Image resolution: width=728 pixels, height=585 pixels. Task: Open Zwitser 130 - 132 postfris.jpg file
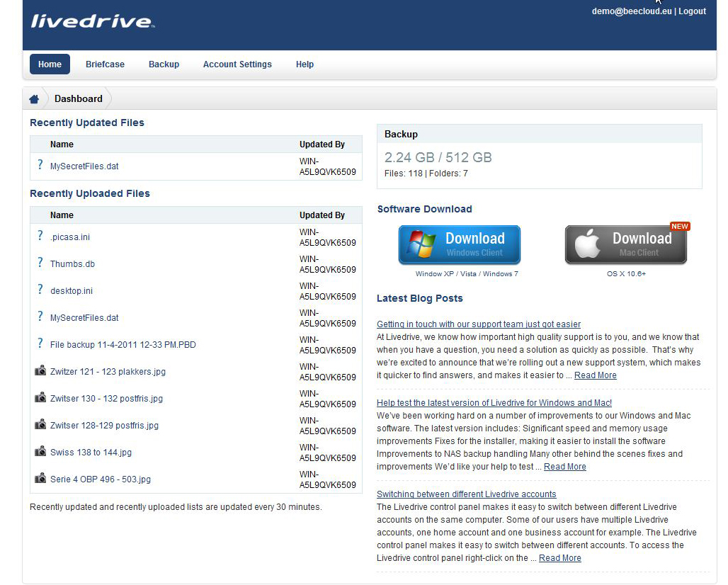point(106,399)
